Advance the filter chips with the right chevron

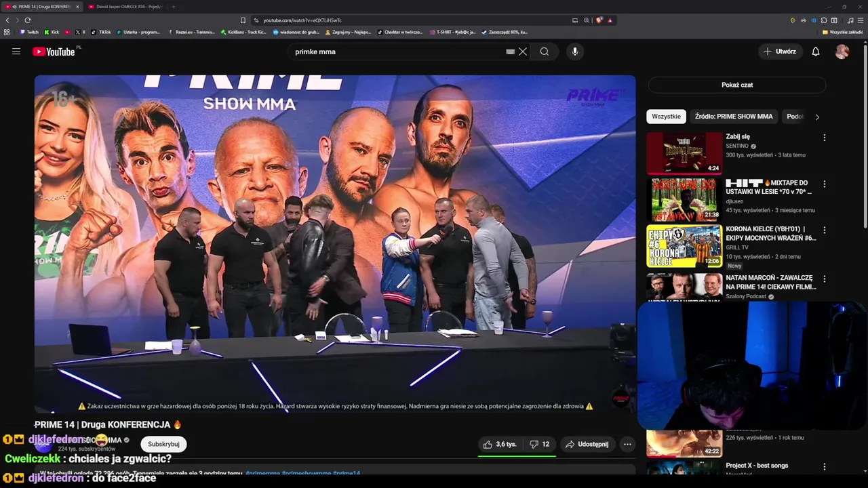pyautogui.click(x=817, y=117)
